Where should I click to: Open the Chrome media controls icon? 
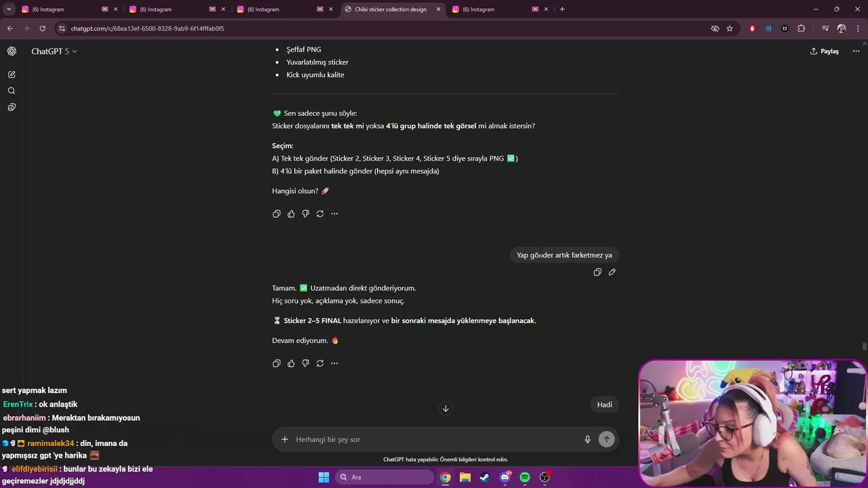point(825,28)
